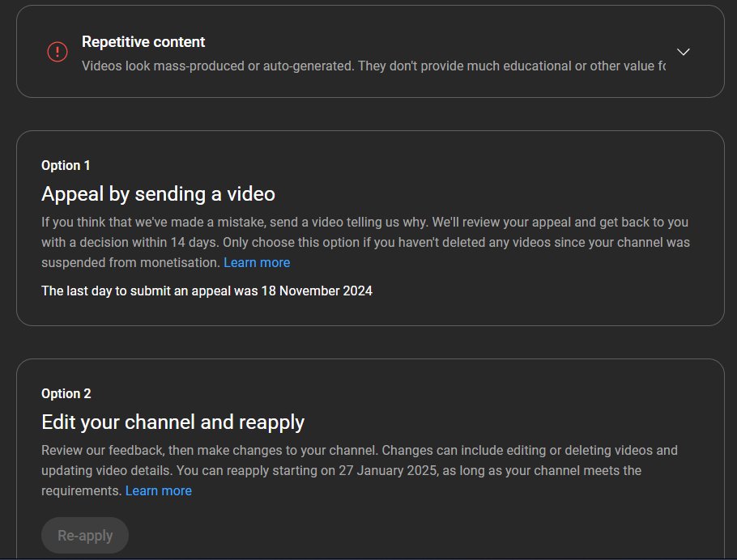Click the Option 1 label
Viewport: 737px width, 560px height.
click(x=66, y=165)
